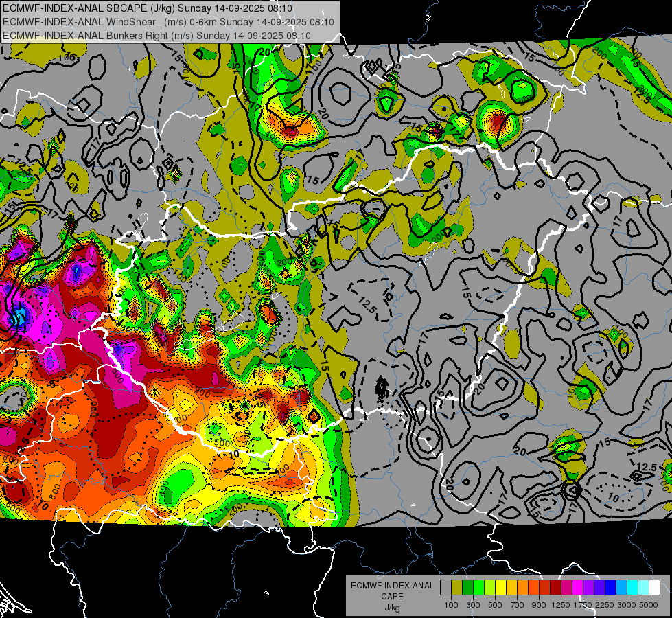Click the SBCAPE (J/kg) title line
The height and width of the screenshot is (618, 672).
click(x=148, y=8)
